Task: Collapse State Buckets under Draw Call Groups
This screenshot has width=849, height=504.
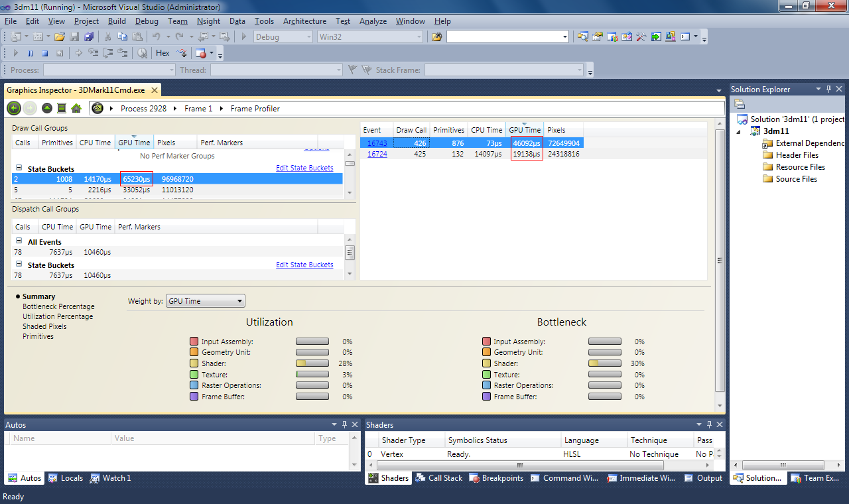Action: coord(19,168)
